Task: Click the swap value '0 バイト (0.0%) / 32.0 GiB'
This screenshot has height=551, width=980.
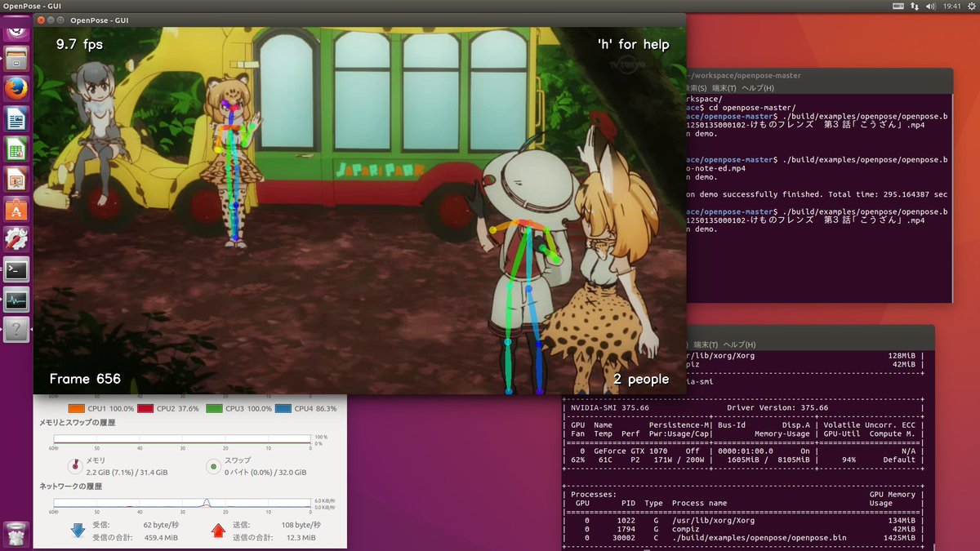Action: tap(265, 472)
